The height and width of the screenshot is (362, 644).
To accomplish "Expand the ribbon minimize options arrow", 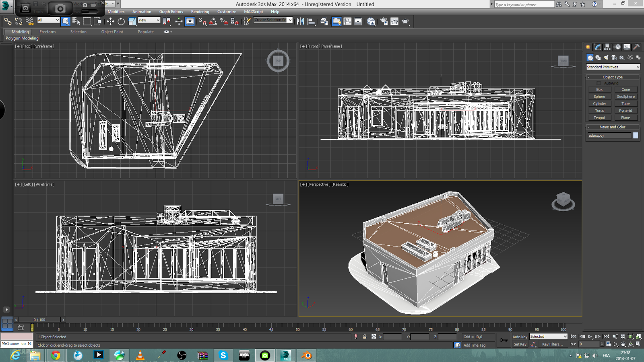I will 171,32.
